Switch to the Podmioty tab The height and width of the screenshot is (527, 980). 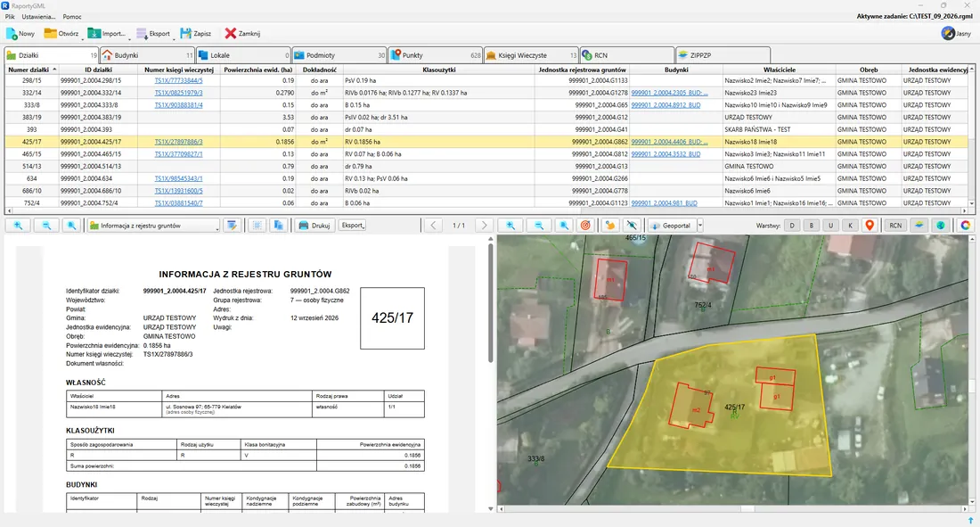pos(339,55)
